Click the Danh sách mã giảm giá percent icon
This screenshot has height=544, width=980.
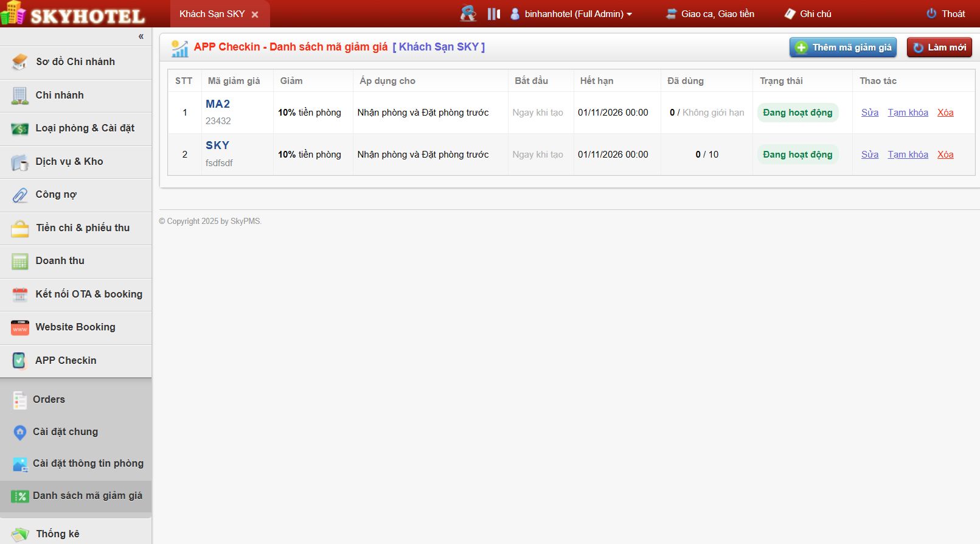tap(20, 497)
